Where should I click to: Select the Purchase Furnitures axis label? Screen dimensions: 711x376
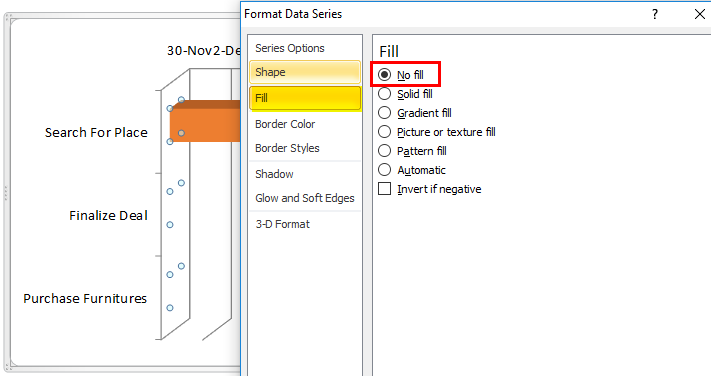[85, 298]
